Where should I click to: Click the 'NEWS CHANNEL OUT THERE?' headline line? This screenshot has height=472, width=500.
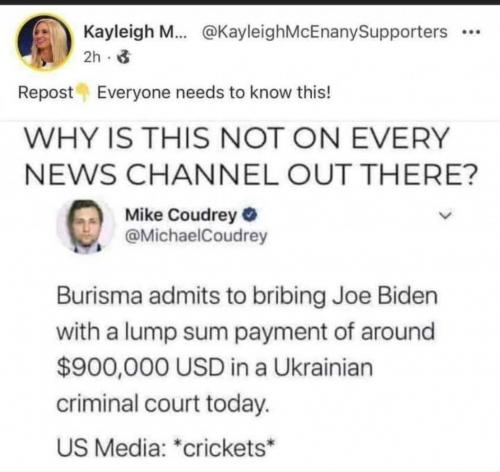pyautogui.click(x=251, y=174)
